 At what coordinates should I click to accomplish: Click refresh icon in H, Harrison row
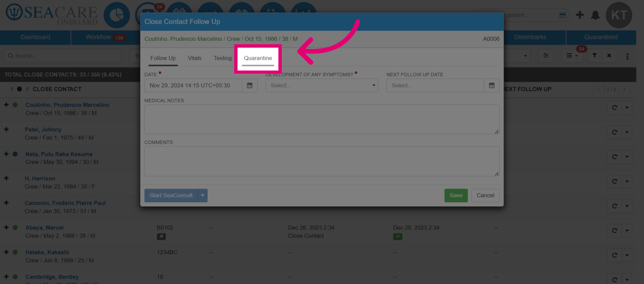coord(614,182)
